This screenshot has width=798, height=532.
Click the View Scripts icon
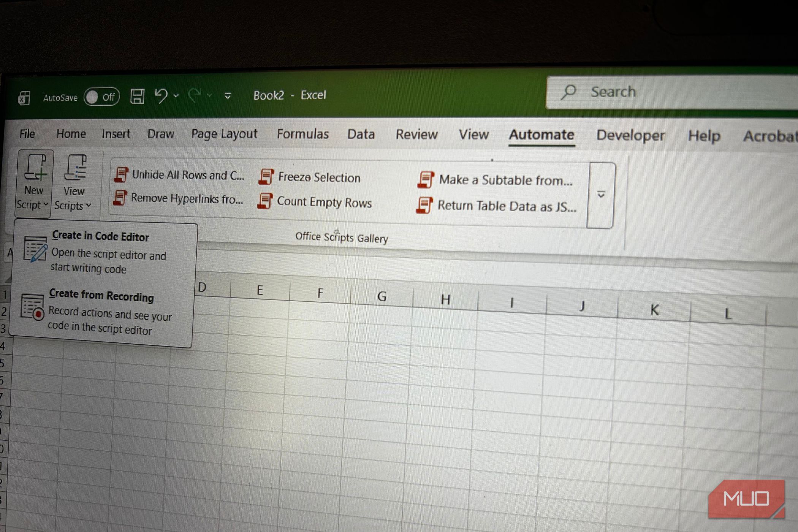75,168
